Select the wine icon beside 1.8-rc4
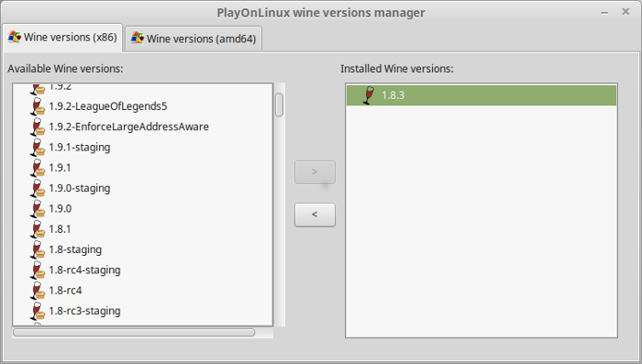Image resolution: width=642 pixels, height=364 pixels. coord(38,291)
